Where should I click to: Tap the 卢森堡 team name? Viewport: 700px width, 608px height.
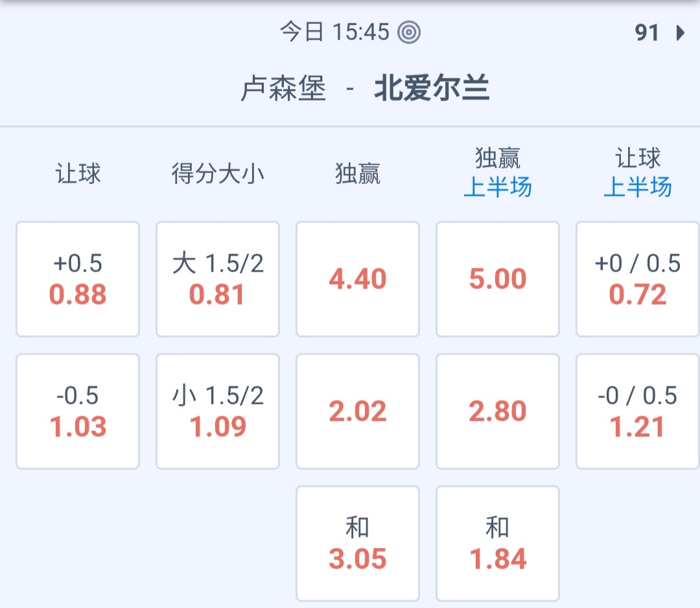tap(283, 89)
